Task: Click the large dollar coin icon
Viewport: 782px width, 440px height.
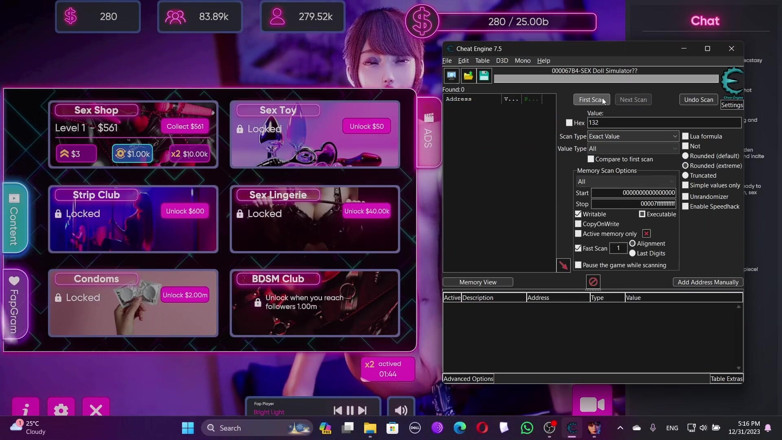Action: click(x=421, y=22)
